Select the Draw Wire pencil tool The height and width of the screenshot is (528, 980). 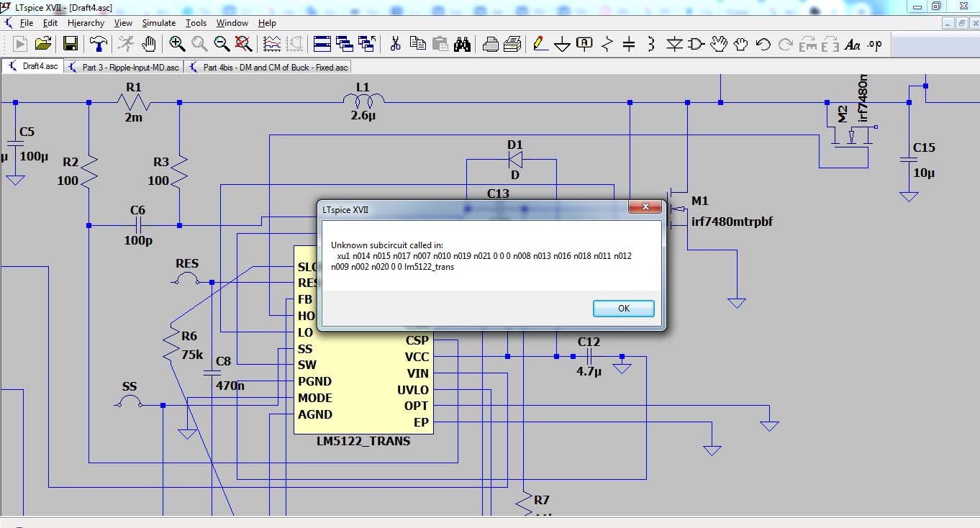pos(540,44)
